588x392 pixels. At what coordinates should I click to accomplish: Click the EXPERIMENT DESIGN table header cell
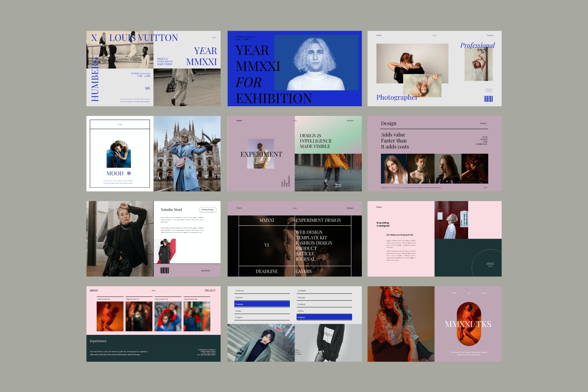pos(322,220)
